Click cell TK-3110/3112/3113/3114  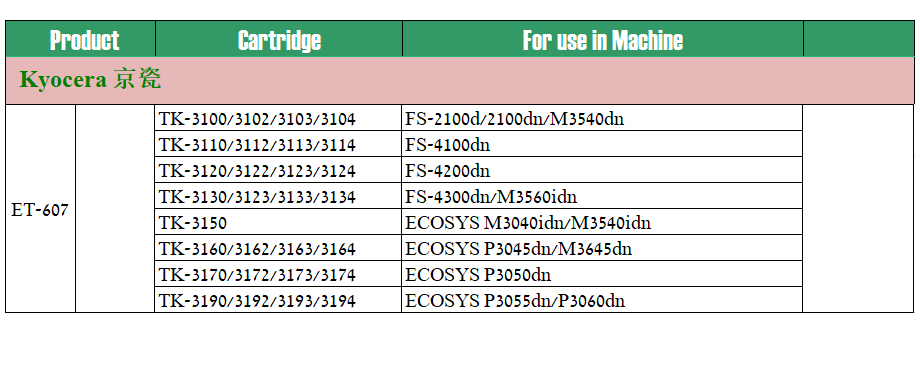278,144
